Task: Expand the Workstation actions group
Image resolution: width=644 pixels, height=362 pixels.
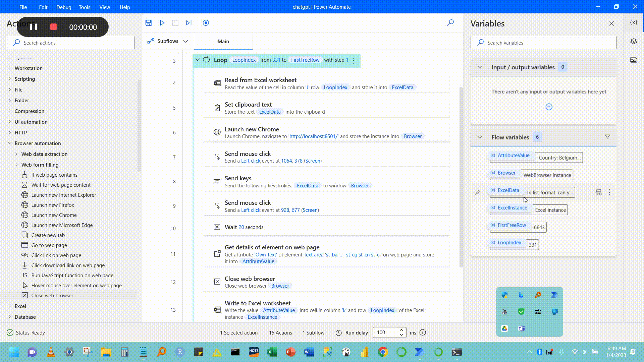Action: click(x=9, y=68)
